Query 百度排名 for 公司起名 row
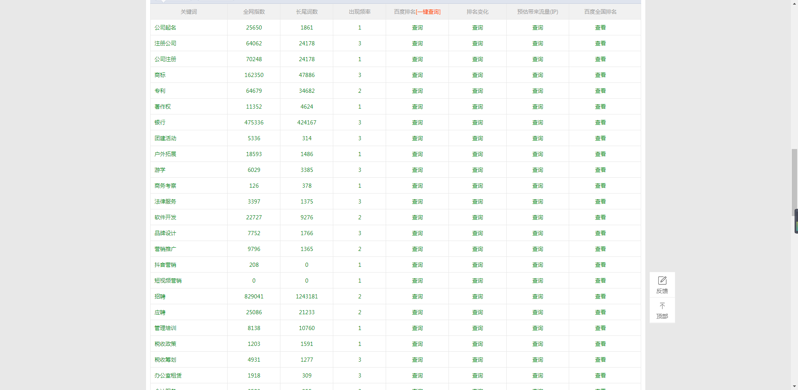 click(x=417, y=27)
